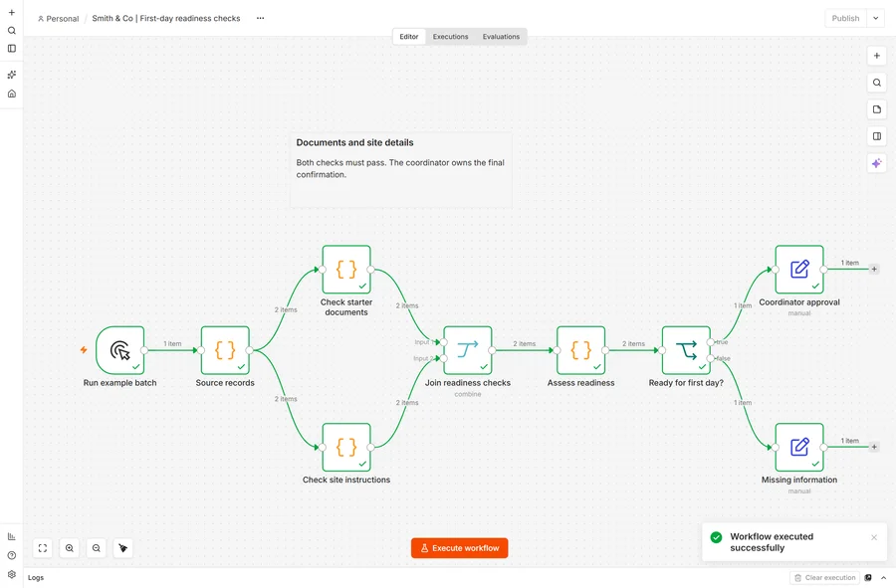Open the Personal breadcrumb link
896x588 pixels.
(x=59, y=18)
